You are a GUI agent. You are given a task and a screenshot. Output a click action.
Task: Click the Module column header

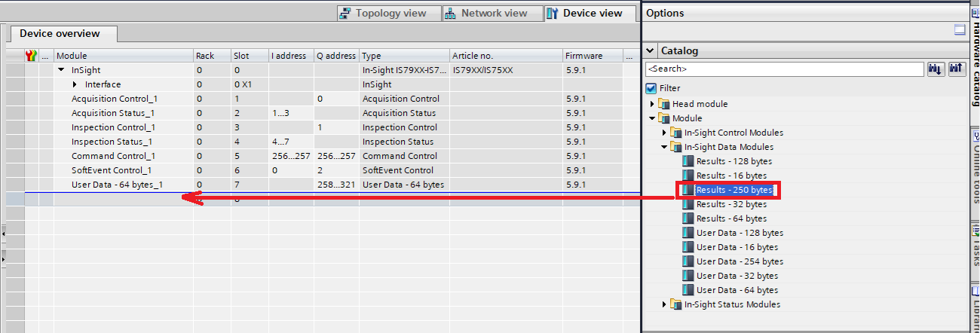click(124, 56)
